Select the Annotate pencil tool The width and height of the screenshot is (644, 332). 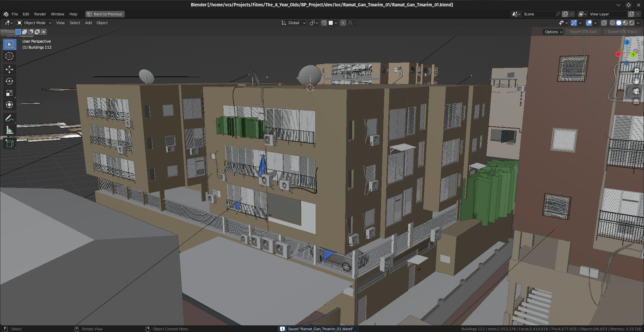tap(9, 118)
